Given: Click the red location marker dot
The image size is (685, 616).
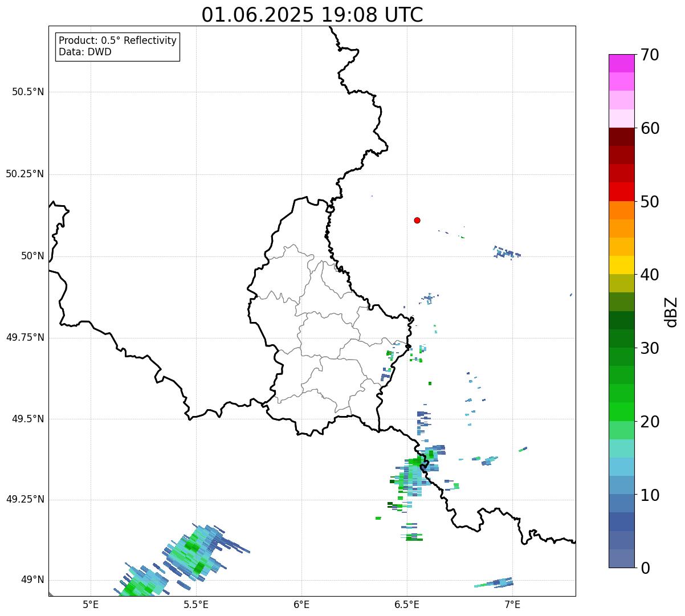Looking at the screenshot, I should click(x=417, y=220).
